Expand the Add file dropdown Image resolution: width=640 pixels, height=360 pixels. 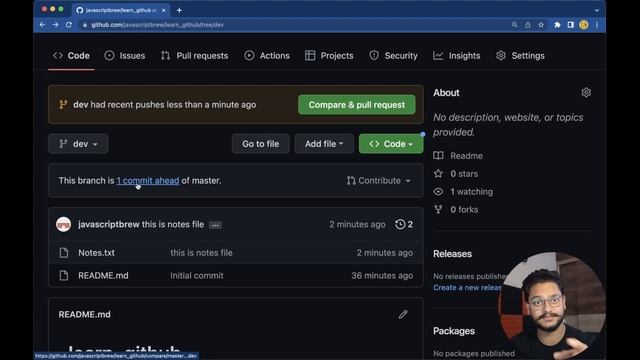324,144
